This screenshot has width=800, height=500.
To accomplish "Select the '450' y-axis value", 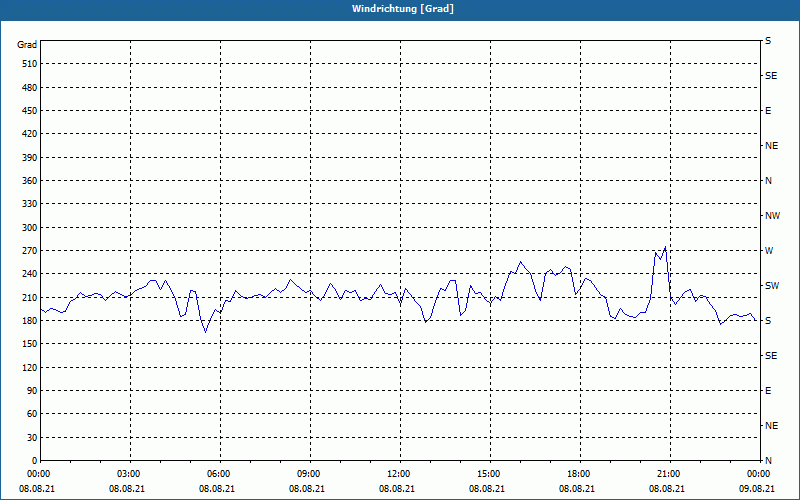I will click(x=30, y=111).
